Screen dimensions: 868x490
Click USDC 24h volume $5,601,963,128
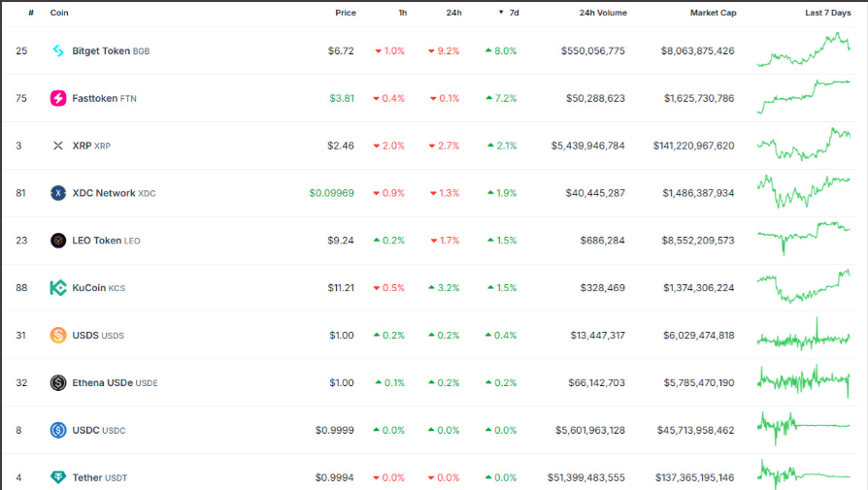tap(590, 430)
